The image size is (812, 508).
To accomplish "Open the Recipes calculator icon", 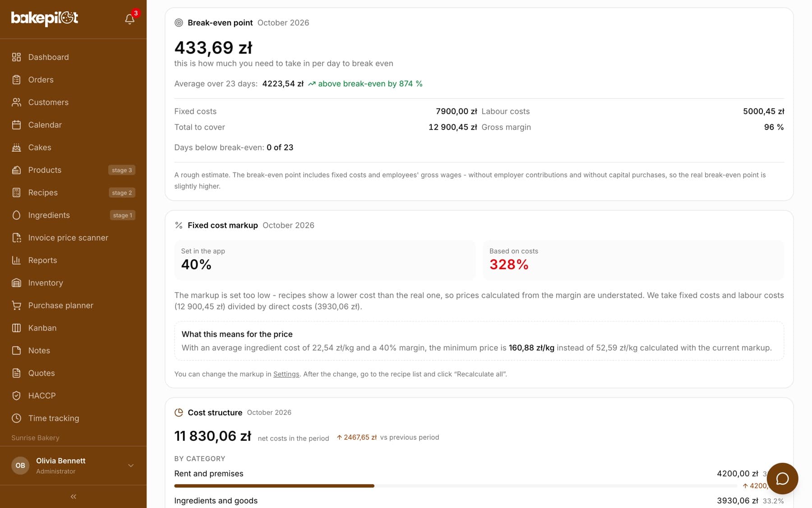I will (17, 192).
